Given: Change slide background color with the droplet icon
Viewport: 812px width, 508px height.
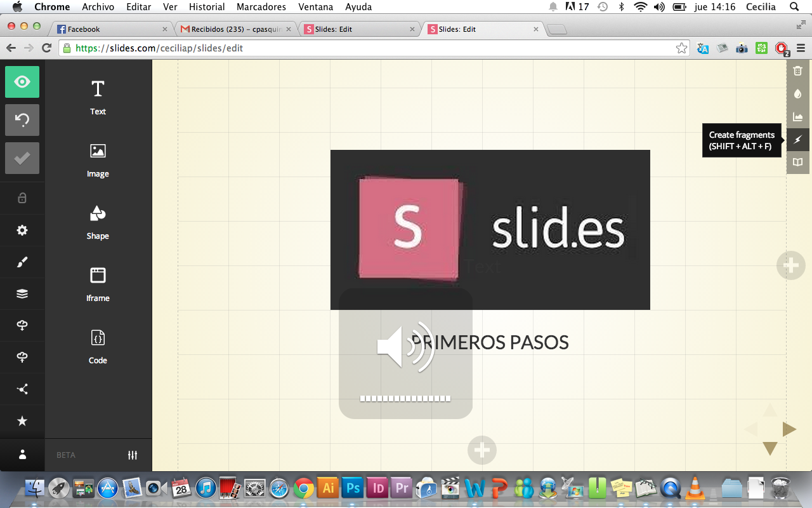Looking at the screenshot, I should coord(798,94).
